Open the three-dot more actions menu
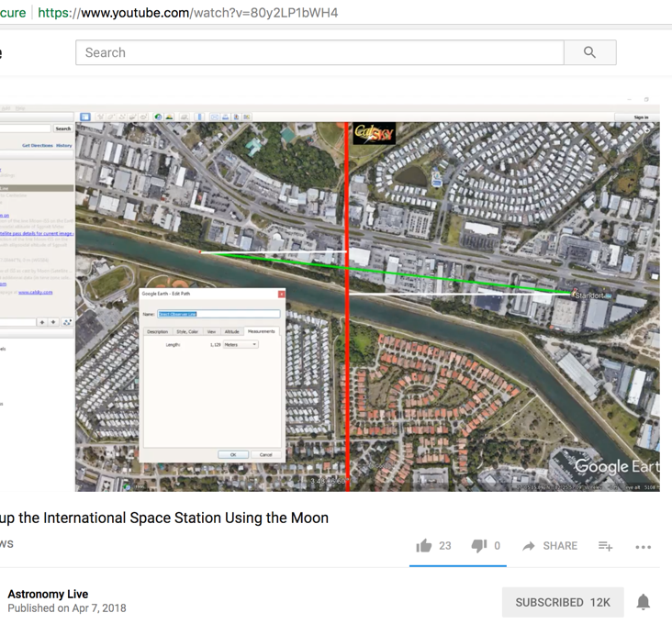The width and height of the screenshot is (672, 624). (x=644, y=547)
